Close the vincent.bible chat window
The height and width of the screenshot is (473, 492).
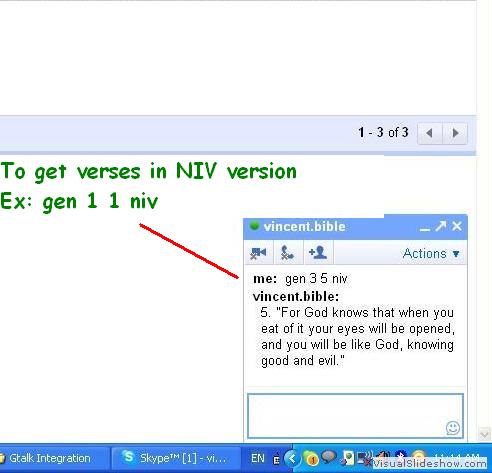pos(457,226)
